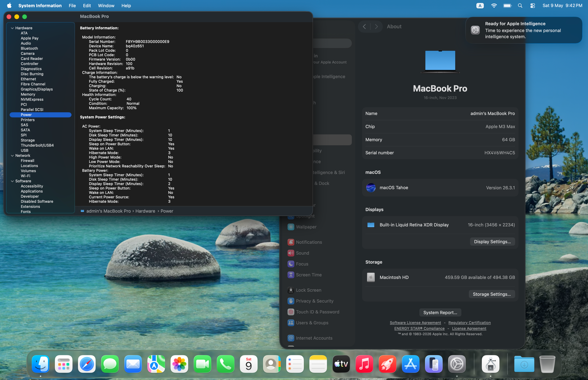Select Wi-Fi under Network

(x=25, y=176)
